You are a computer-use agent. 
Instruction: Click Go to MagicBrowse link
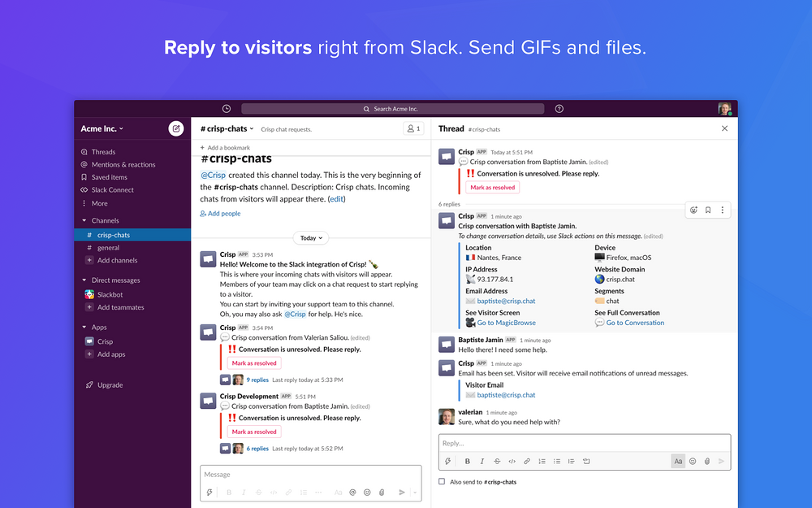click(x=506, y=323)
